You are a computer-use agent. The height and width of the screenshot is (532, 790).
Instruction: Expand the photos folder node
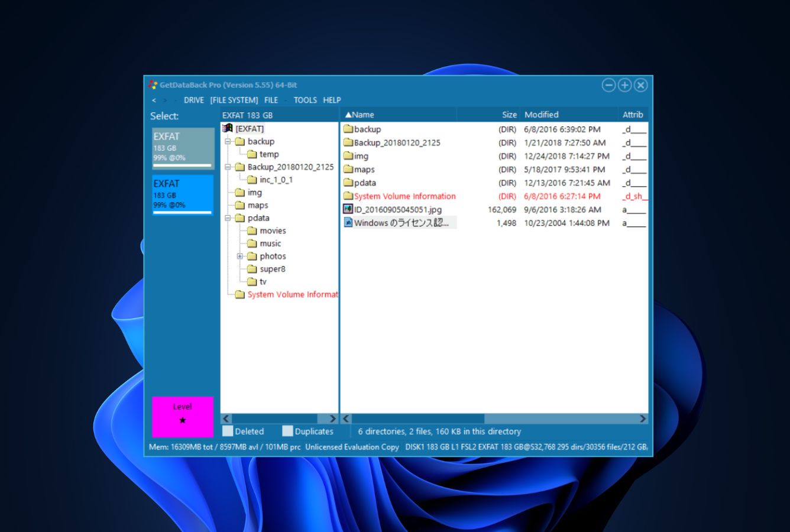240,256
